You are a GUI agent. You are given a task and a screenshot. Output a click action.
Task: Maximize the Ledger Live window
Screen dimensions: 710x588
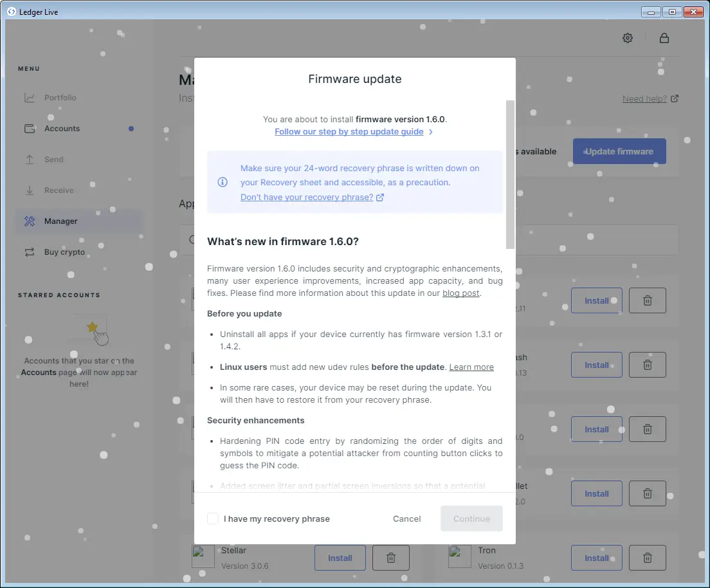(672, 12)
